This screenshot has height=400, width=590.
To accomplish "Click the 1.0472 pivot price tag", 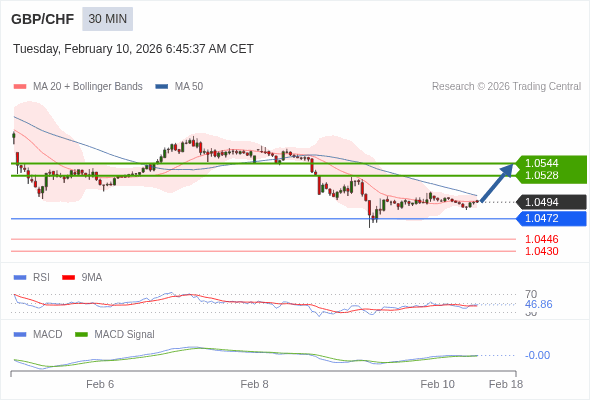I will click(552, 218).
